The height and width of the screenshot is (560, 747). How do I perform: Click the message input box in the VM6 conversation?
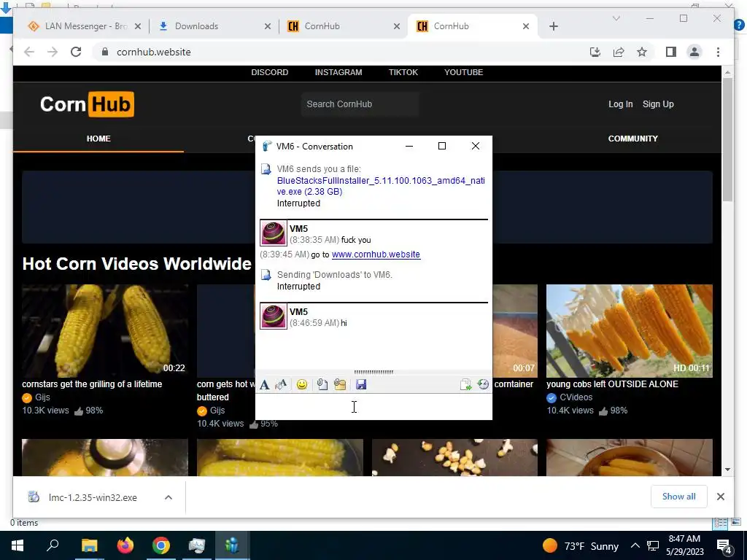[x=373, y=407]
